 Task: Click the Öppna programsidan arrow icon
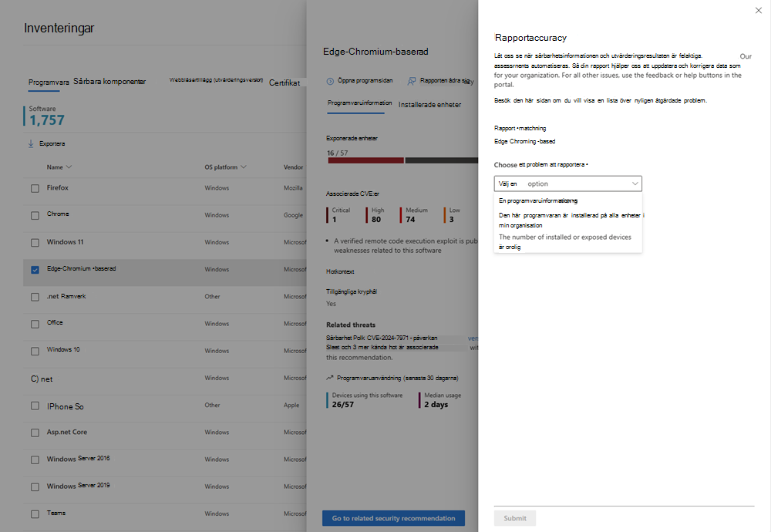(330, 81)
